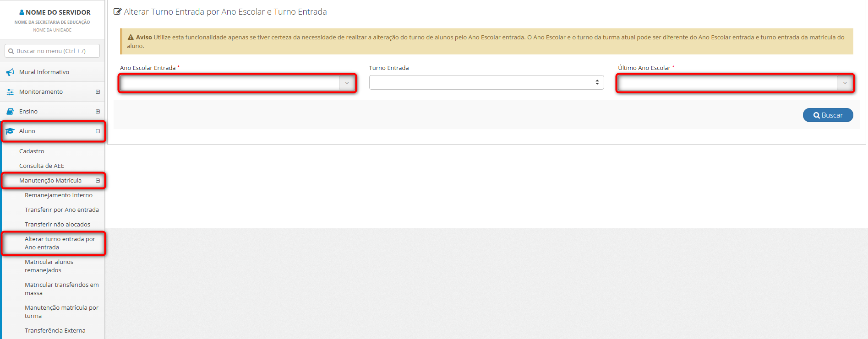Screen dimensions: 868x339
Task: Open the Ano Escolar Entrada dropdown
Action: 237,83
